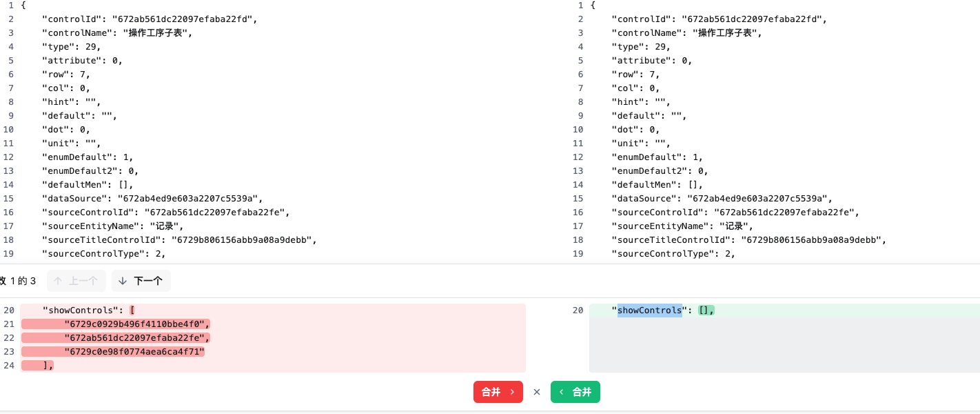This screenshot has width=980, height=414.
Task: Click right pane controlName 操作工序子表 line
Action: click(x=686, y=33)
